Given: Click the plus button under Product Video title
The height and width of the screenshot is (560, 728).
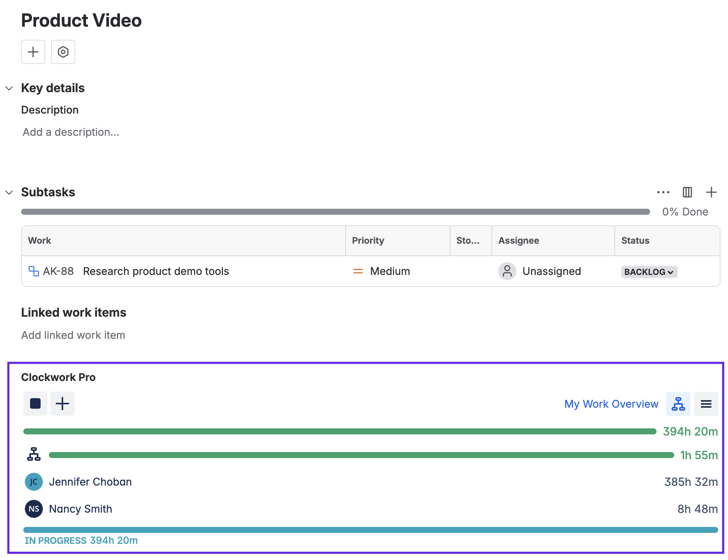Looking at the screenshot, I should 33,52.
